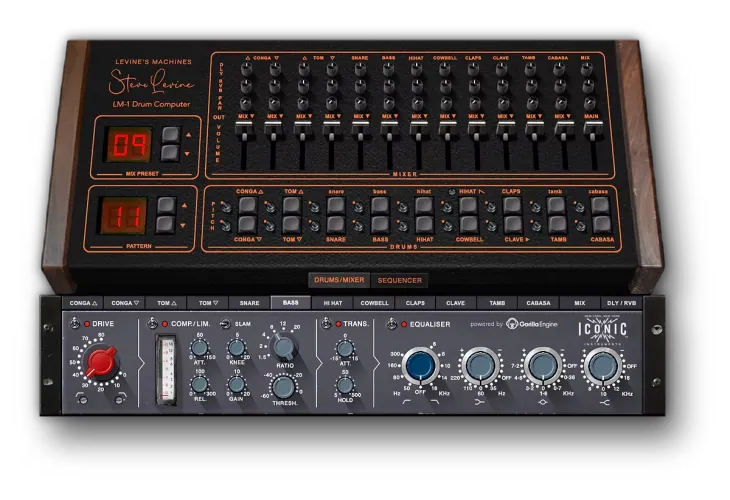Enable the Equaliser power switch
The width and height of the screenshot is (730, 500).
[x=389, y=324]
